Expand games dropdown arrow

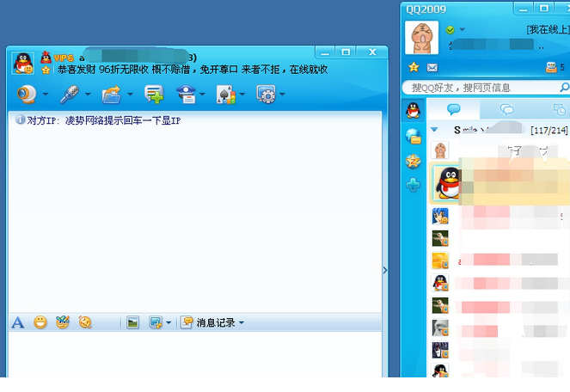click(242, 95)
